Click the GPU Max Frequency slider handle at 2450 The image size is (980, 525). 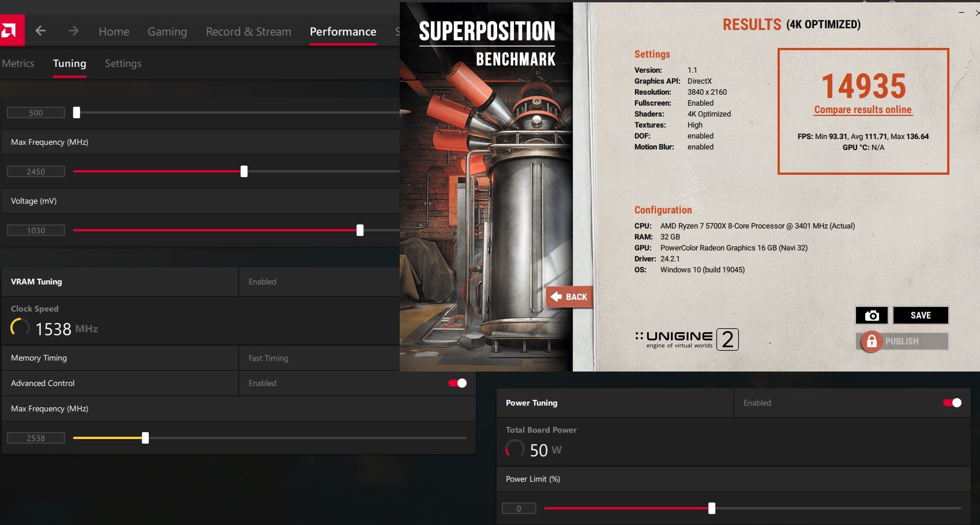[x=244, y=171]
